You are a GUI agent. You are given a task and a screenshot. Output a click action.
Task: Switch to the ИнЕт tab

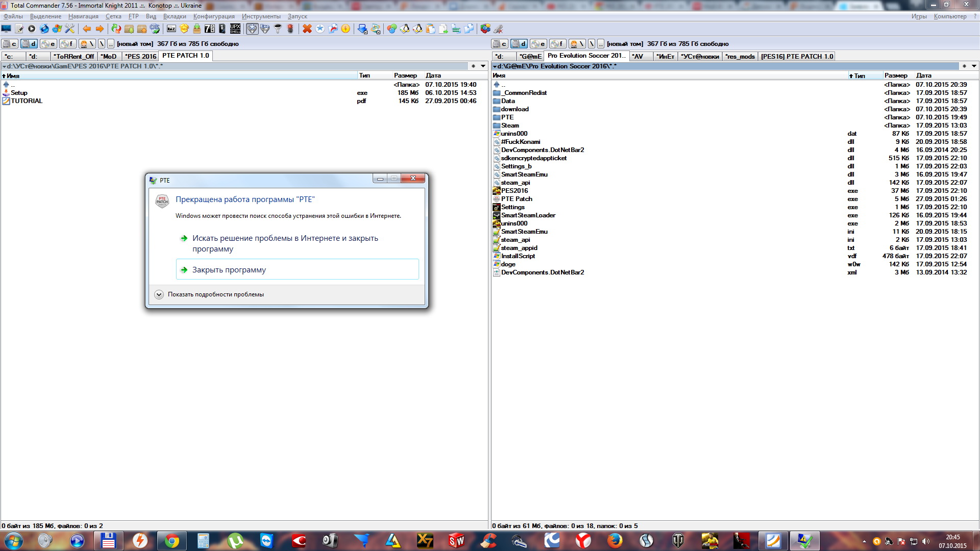click(x=666, y=56)
